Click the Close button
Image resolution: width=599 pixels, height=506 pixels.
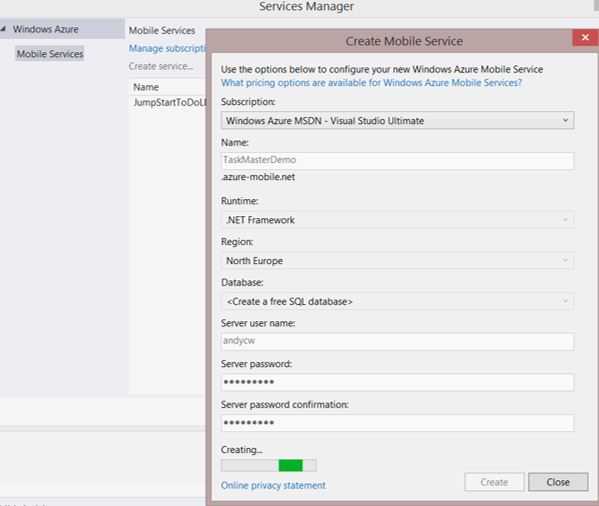558,482
